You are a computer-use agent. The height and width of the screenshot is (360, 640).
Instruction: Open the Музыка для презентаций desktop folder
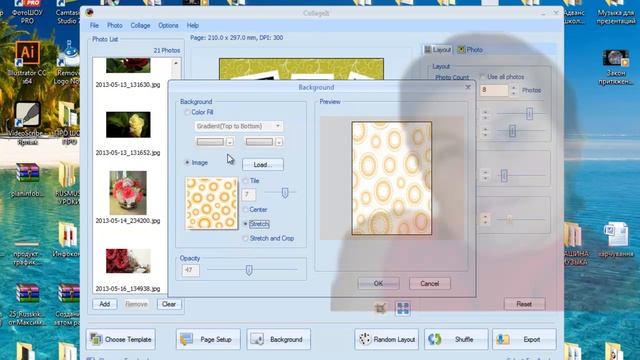pyautogui.click(x=616, y=12)
